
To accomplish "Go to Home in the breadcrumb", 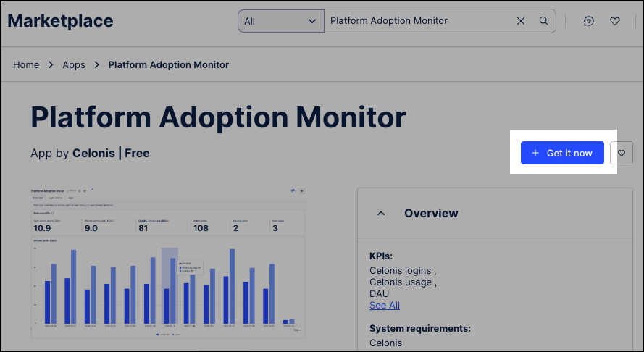I will 26,64.
